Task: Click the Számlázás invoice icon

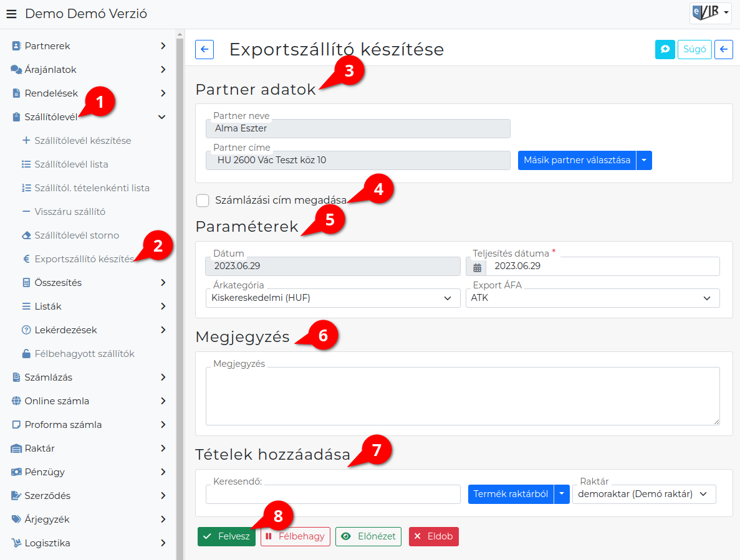Action: [x=16, y=377]
